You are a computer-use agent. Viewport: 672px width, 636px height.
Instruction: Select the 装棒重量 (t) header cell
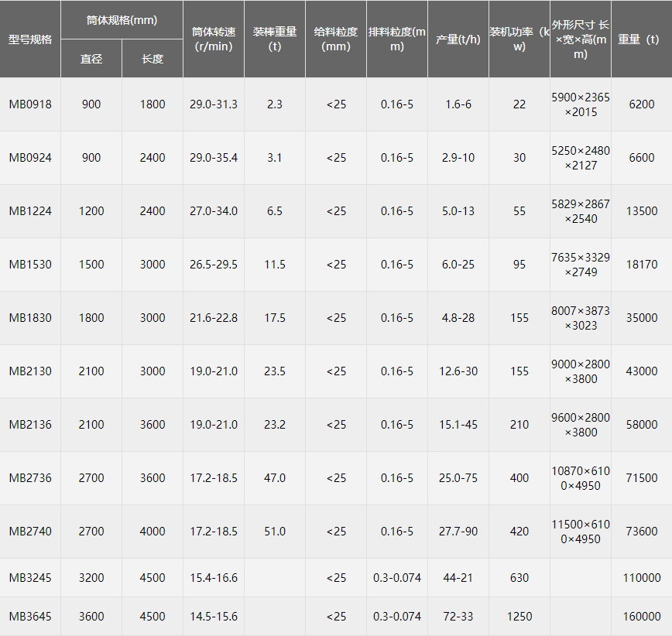pos(275,39)
